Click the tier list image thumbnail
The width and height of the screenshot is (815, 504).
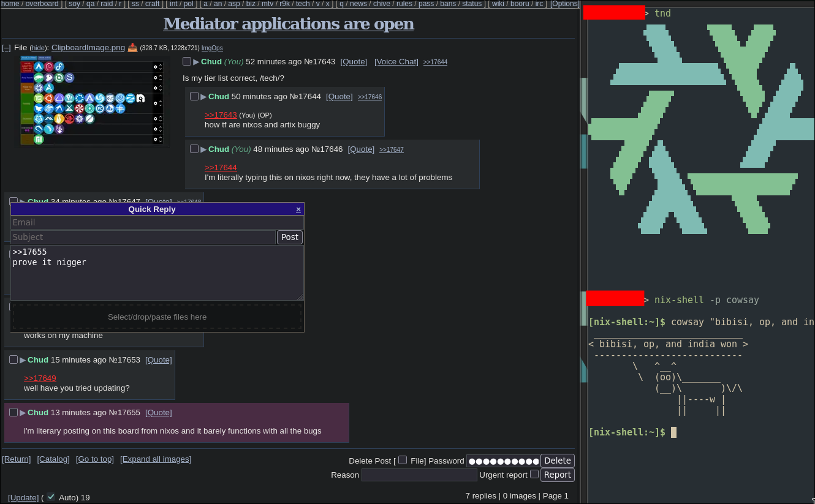point(92,102)
